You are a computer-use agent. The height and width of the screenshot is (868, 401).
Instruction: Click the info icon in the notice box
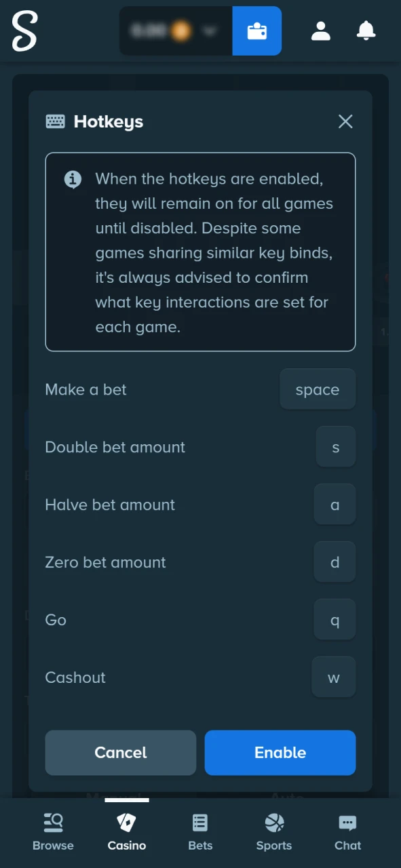(73, 179)
